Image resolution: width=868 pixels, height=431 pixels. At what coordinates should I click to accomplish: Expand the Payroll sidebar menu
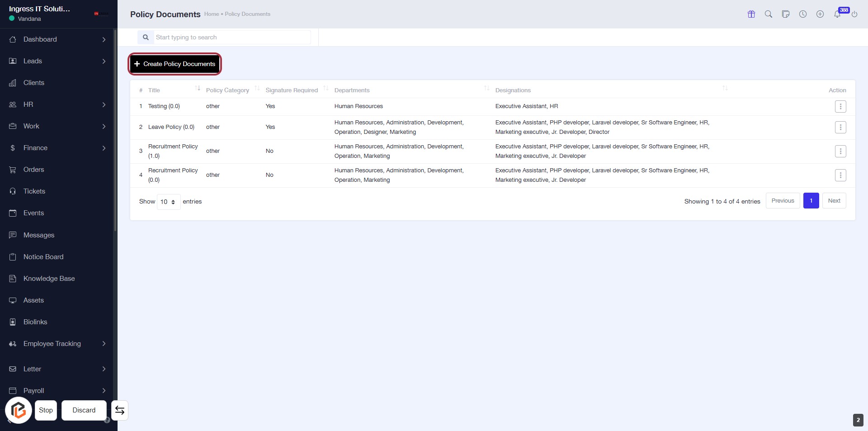tap(58, 391)
